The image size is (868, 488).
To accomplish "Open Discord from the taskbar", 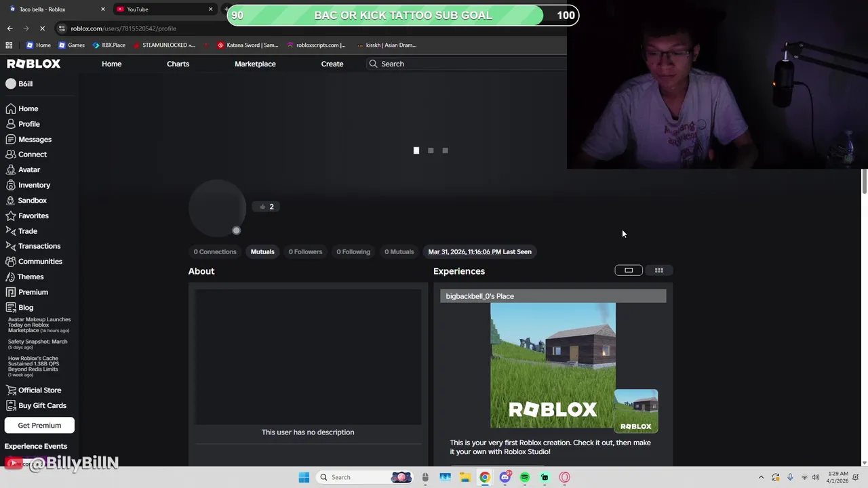I will tap(505, 477).
